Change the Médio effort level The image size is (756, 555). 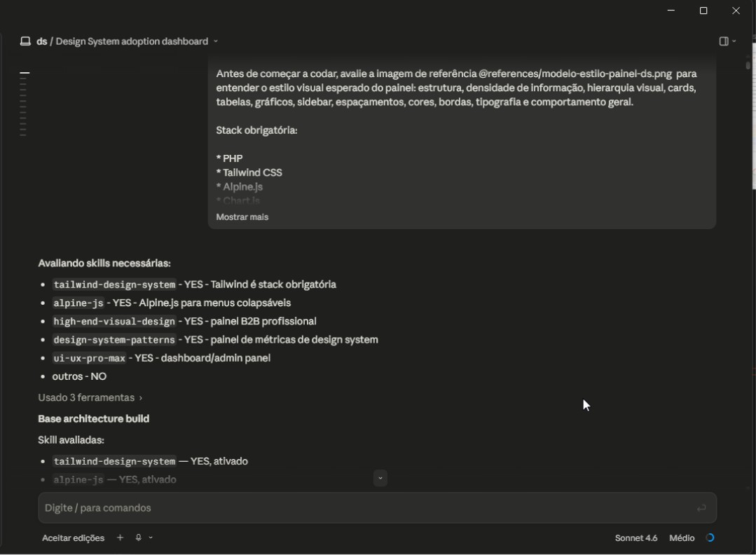coord(682,538)
